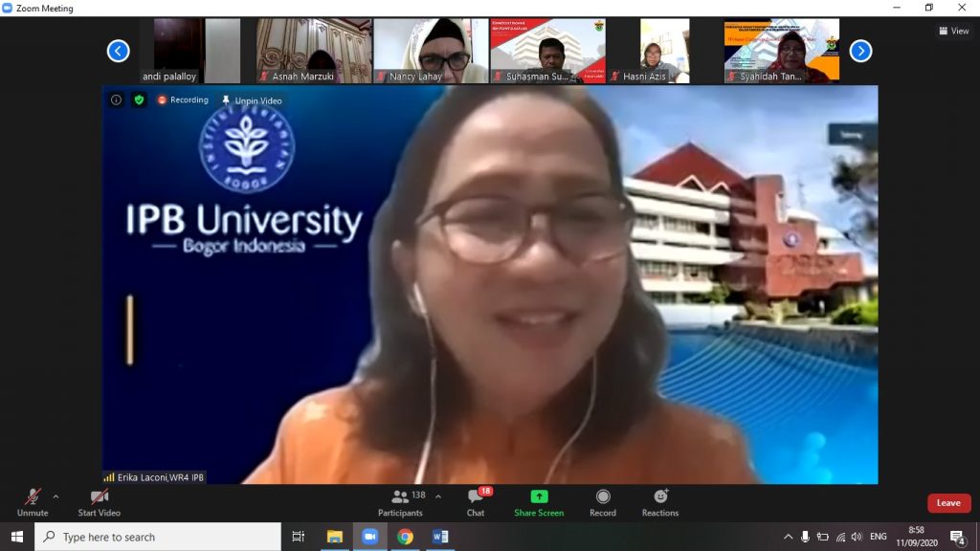
Task: Open the Participants panel
Action: point(400,499)
